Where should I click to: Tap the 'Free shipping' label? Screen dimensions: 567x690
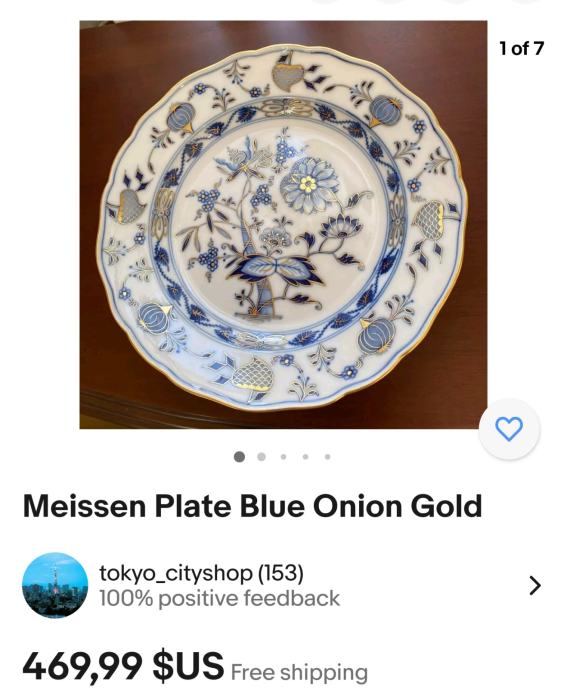click(x=299, y=672)
